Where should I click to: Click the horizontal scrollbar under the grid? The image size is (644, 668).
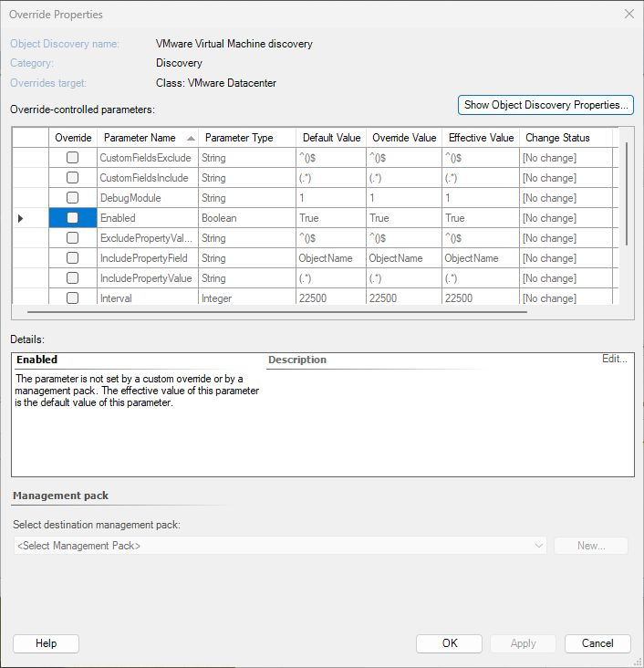click(277, 312)
